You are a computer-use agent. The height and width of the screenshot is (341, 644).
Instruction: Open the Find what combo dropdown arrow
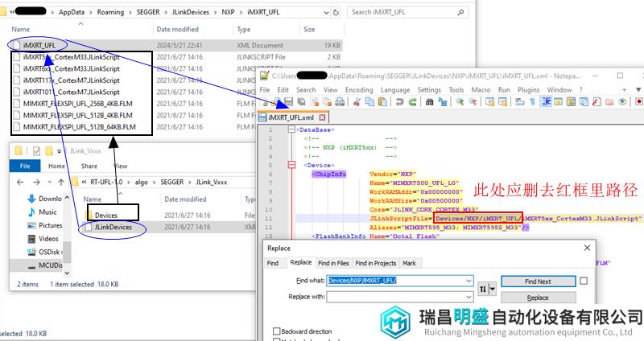[x=469, y=281]
